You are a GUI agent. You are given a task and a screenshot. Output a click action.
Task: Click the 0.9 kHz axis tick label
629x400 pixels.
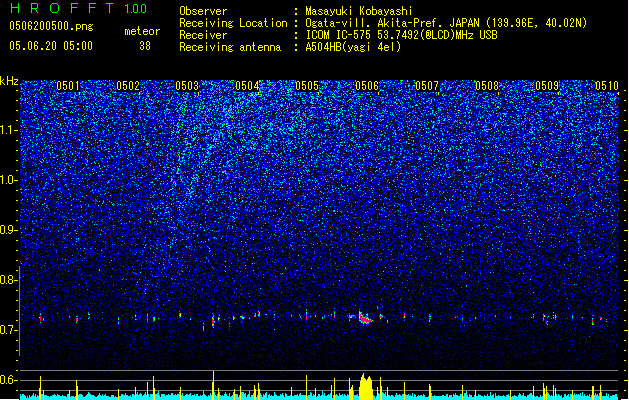[x=9, y=230]
